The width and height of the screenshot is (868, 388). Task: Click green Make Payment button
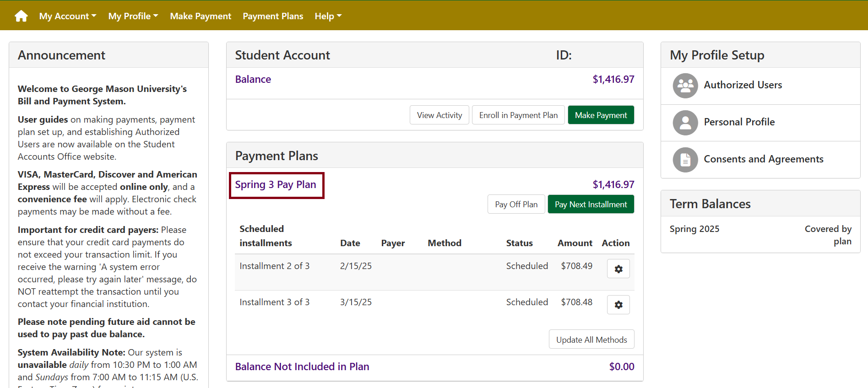[x=601, y=115]
